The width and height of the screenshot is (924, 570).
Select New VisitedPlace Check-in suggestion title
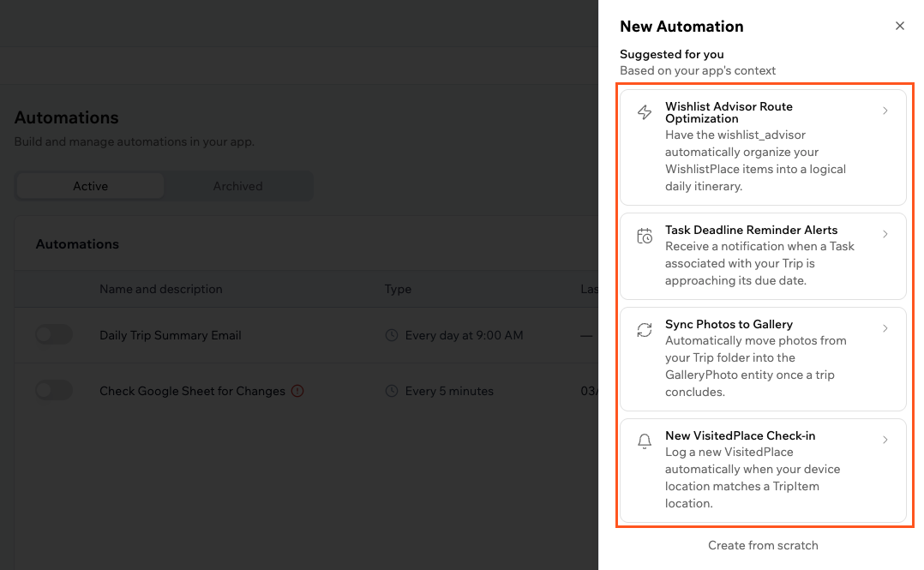[741, 435]
